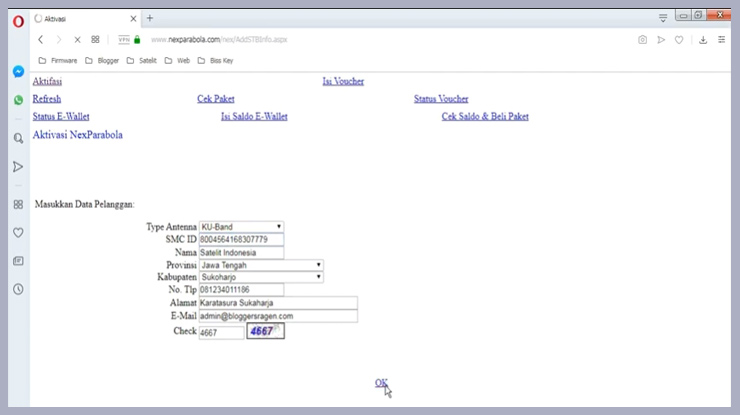The height and width of the screenshot is (415, 740).
Task: Open bookmarks heart icon in sidebar
Action: pos(18,232)
